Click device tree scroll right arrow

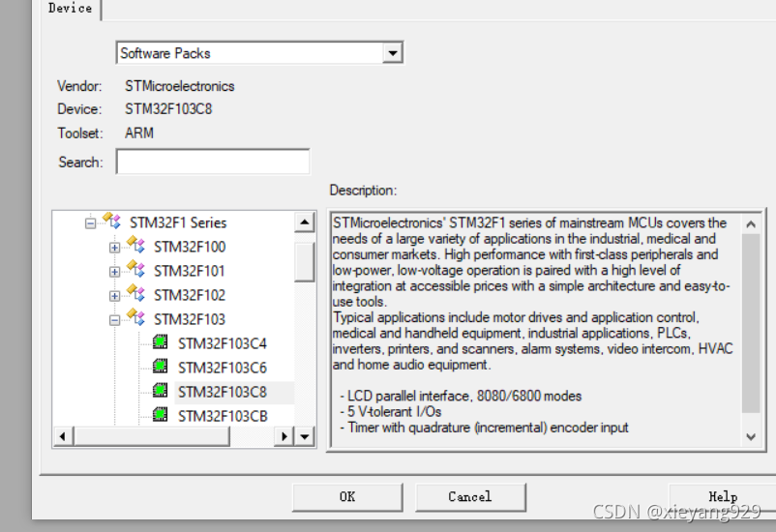pos(284,436)
